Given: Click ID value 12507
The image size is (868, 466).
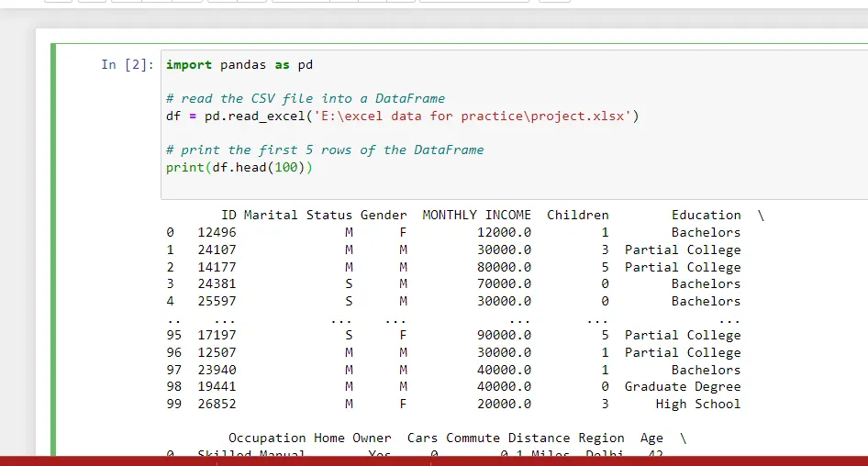Looking at the screenshot, I should tap(217, 352).
